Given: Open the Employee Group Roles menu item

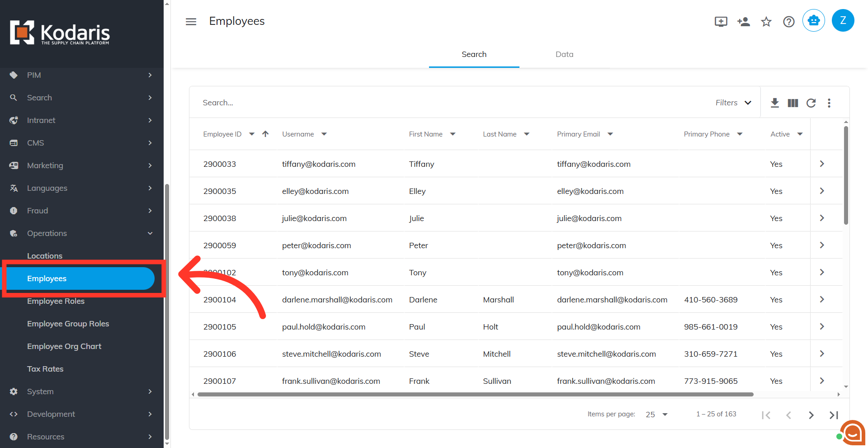Looking at the screenshot, I should point(68,324).
